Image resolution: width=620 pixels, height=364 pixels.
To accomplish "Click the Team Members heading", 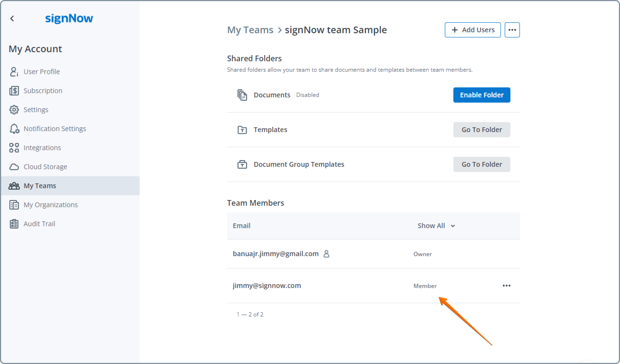I will click(x=255, y=203).
